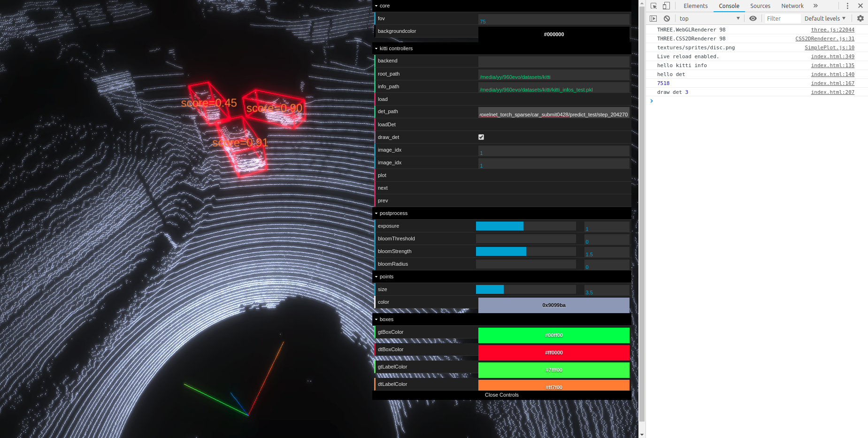
Task: Open the customize DevTools three-dot menu
Action: click(x=847, y=6)
